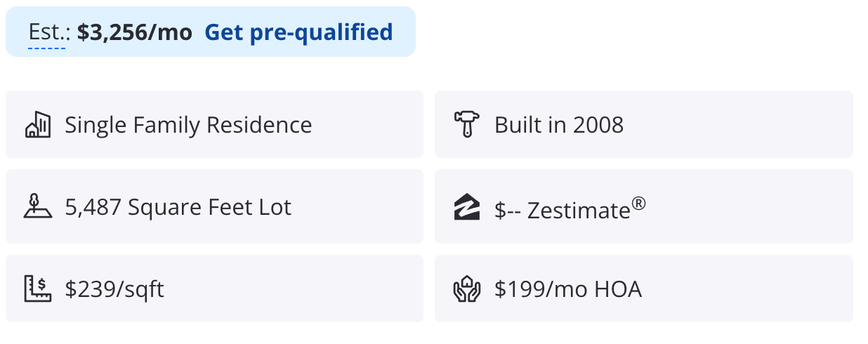Select the $199/mo HOA fee text

point(568,289)
